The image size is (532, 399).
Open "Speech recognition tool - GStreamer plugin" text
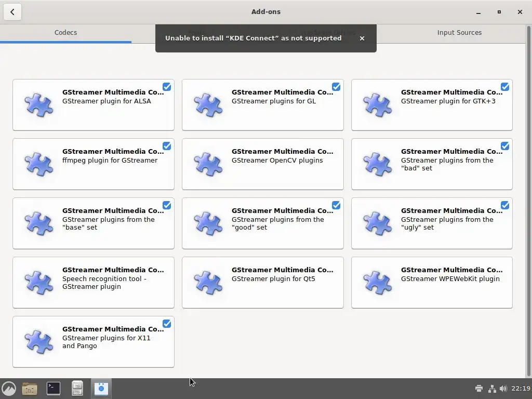[x=104, y=283]
